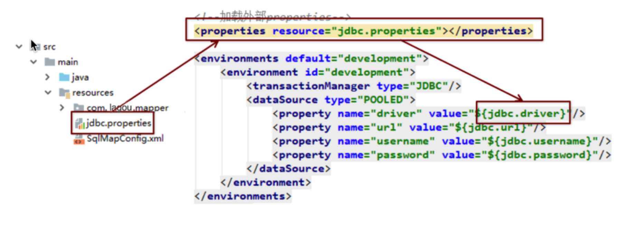Click the closing </properties> tag
Screen dimensions: 644x225
tap(491, 31)
